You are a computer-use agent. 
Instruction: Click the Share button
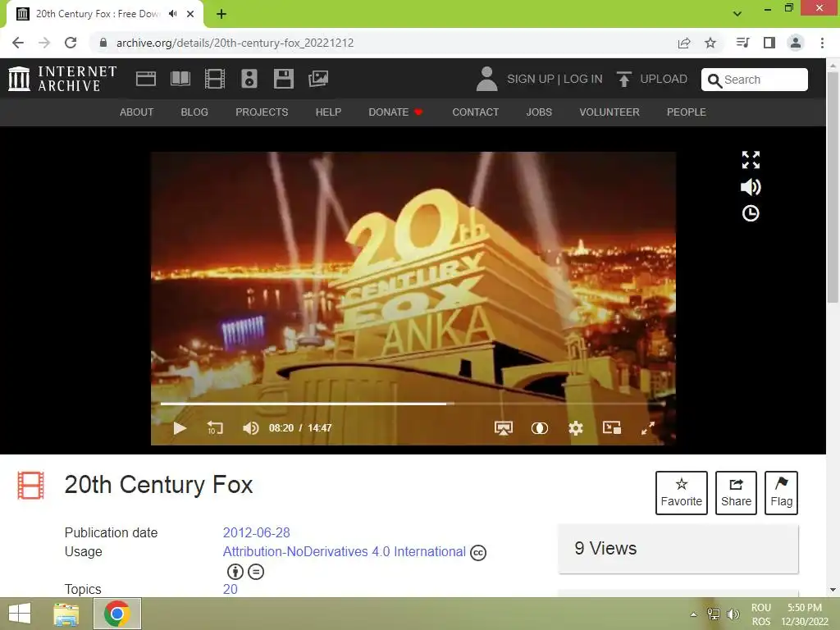pos(736,493)
